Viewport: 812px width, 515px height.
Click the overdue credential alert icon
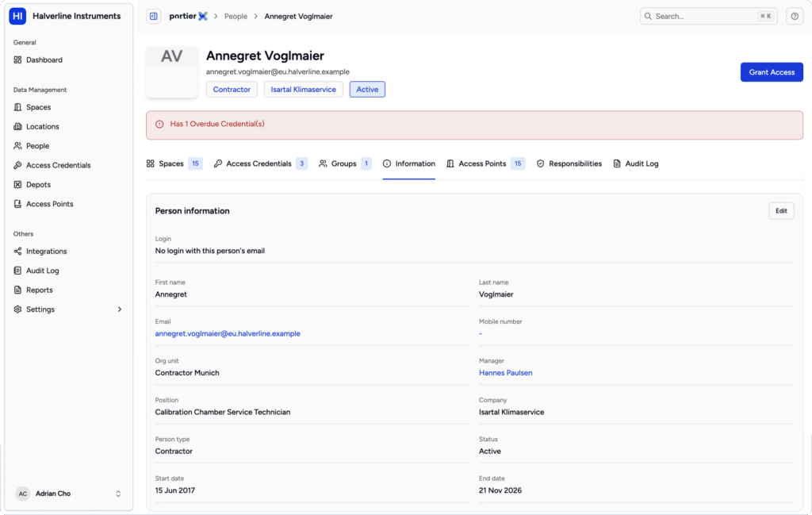[159, 125]
